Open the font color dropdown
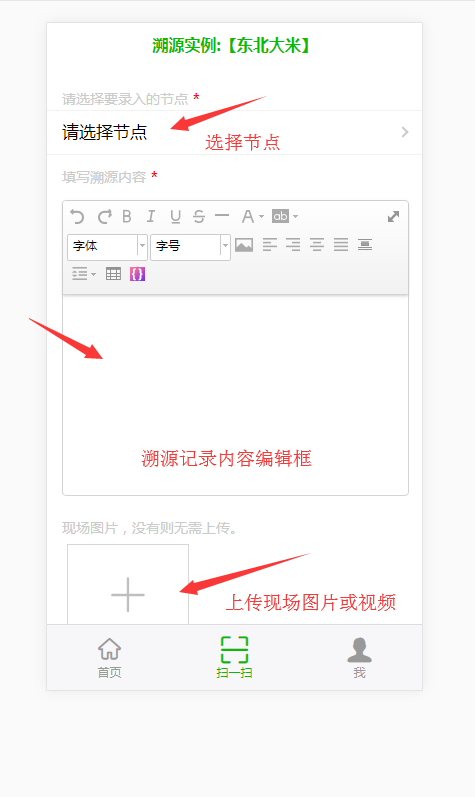This screenshot has width=475, height=797. click(252, 217)
